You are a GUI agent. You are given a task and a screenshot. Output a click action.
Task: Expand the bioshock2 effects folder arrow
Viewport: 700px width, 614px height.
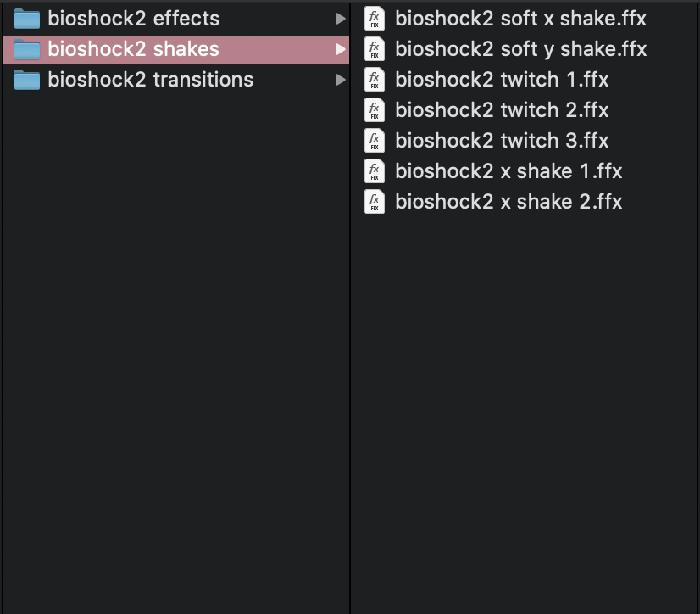[x=340, y=19]
